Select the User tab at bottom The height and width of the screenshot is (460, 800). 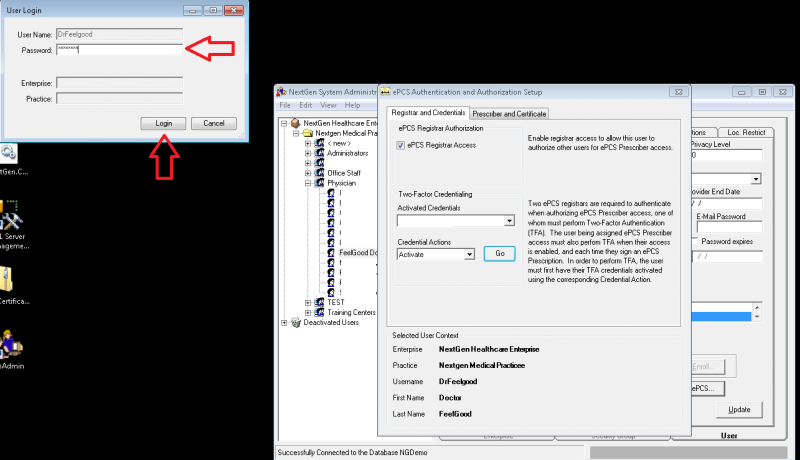(x=729, y=436)
